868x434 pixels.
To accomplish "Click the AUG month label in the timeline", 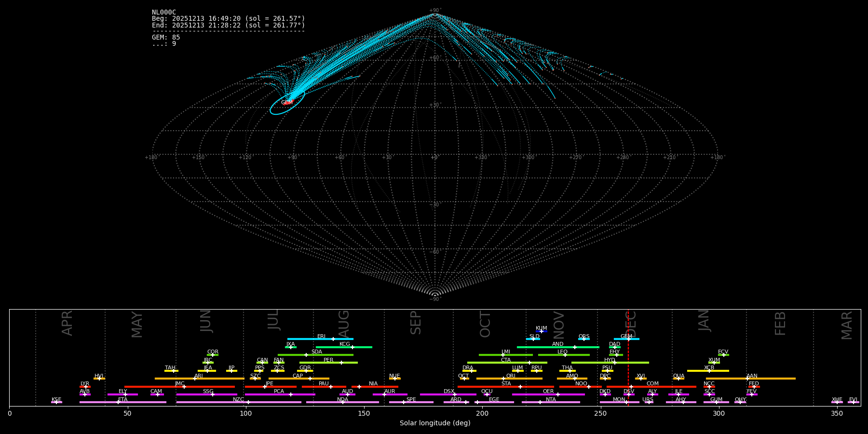I will 344,324.
